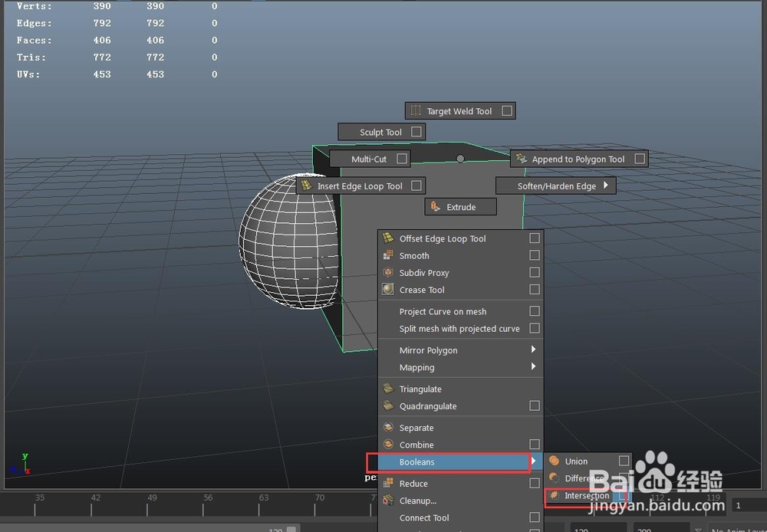Open Target Weld Tool option box

(x=507, y=111)
